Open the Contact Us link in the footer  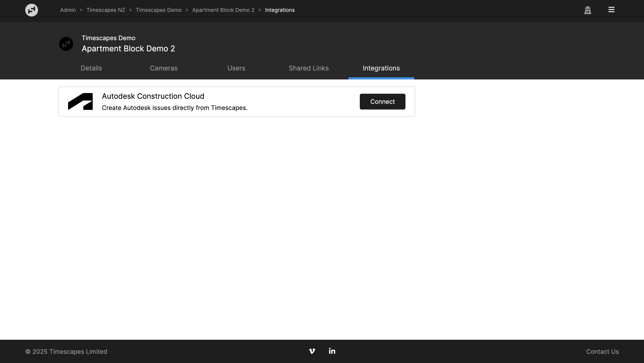[x=602, y=352]
